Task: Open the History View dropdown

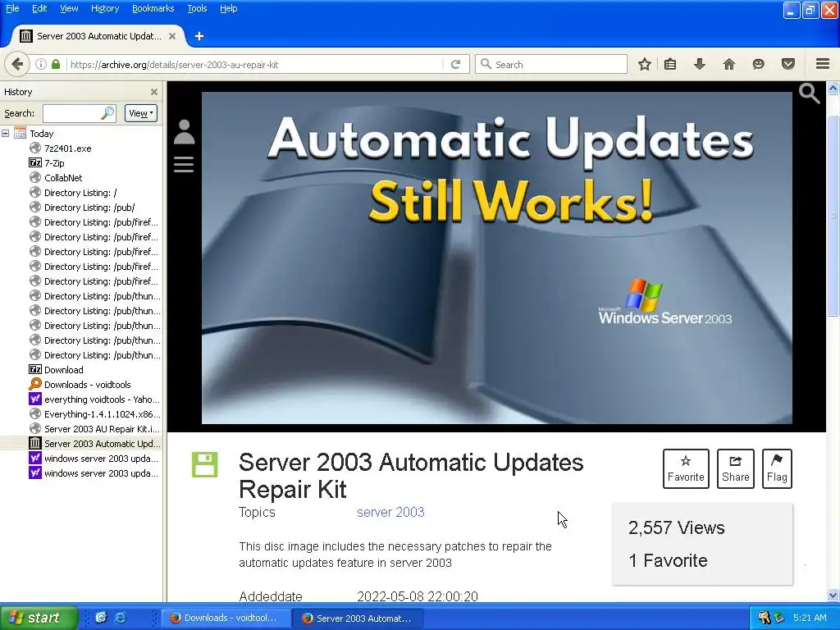Action: point(141,113)
